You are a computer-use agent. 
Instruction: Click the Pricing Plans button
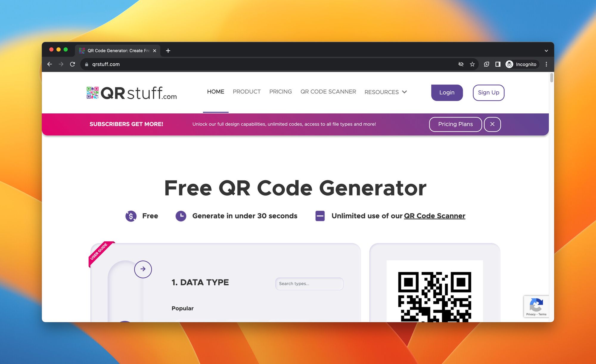click(455, 124)
